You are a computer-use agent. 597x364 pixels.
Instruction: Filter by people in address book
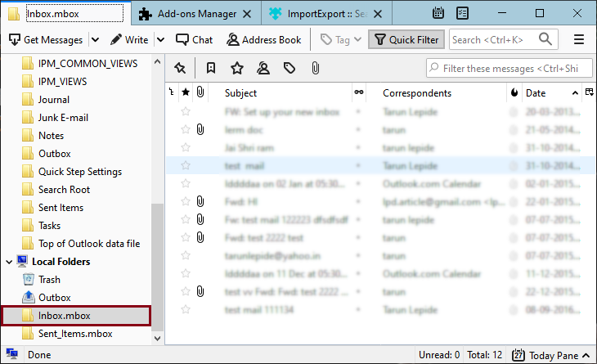[263, 68]
